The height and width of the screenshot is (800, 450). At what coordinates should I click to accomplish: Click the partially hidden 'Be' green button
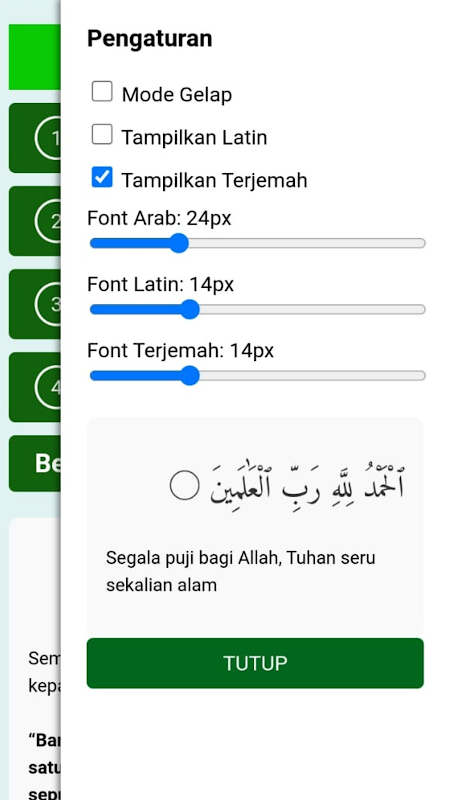[x=35, y=463]
